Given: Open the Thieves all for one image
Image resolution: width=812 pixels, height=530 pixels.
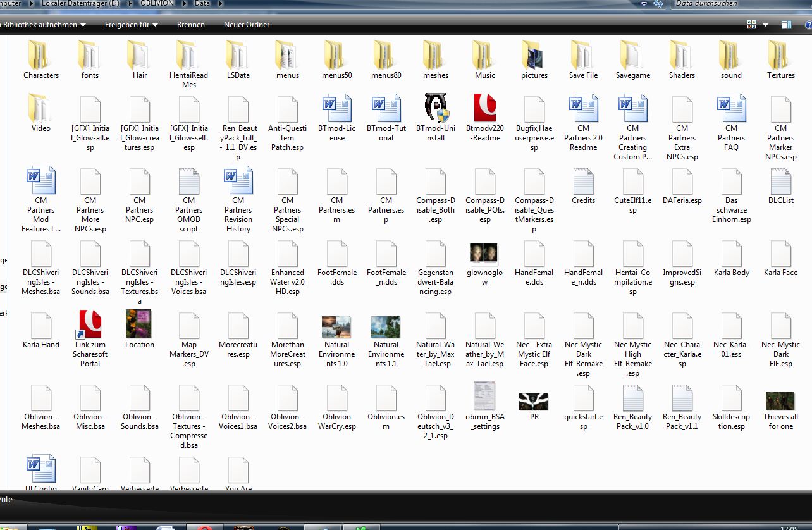Looking at the screenshot, I should point(780,400).
